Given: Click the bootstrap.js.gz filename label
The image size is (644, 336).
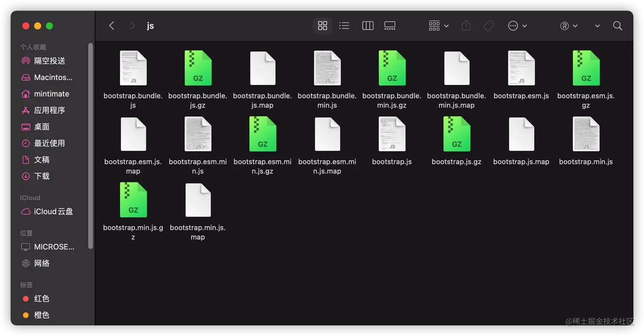Looking at the screenshot, I should pos(457,162).
